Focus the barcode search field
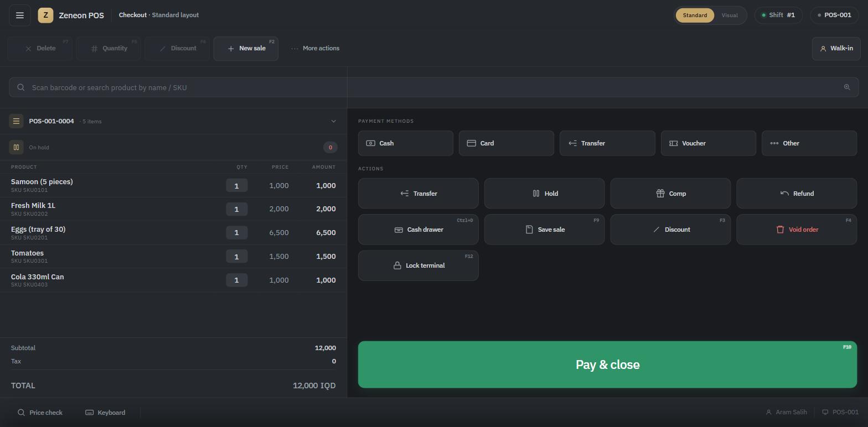This screenshot has height=427, width=868. pyautogui.click(x=434, y=87)
